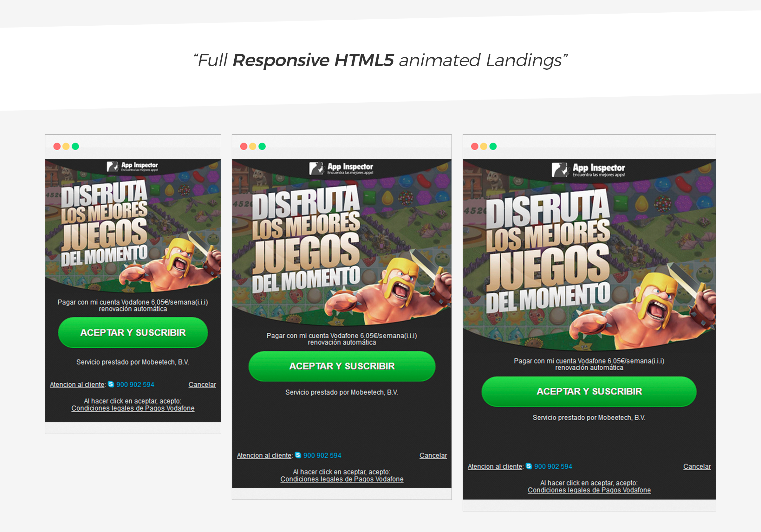
Task: Click Cancelar link in the middle landing
Action: (433, 456)
